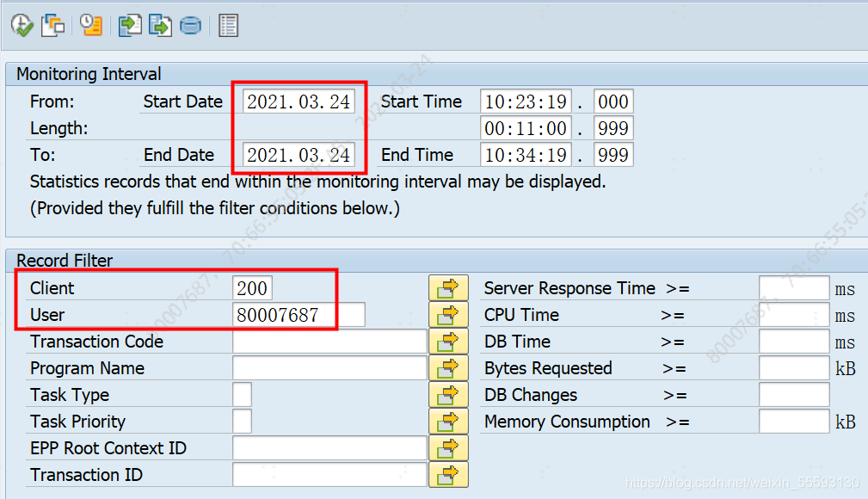Open multiple selection arrow for Client
The width and height of the screenshot is (868, 499).
[448, 288]
